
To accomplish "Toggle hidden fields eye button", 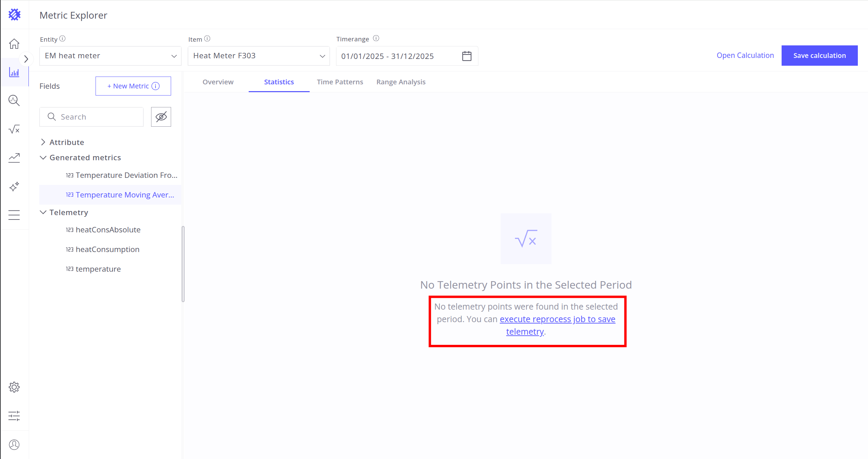I will coord(161,117).
